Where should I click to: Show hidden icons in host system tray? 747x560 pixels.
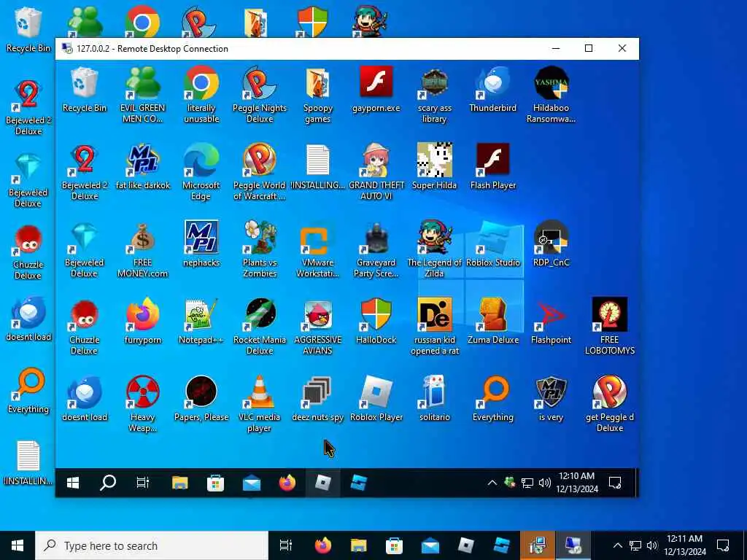click(617, 545)
